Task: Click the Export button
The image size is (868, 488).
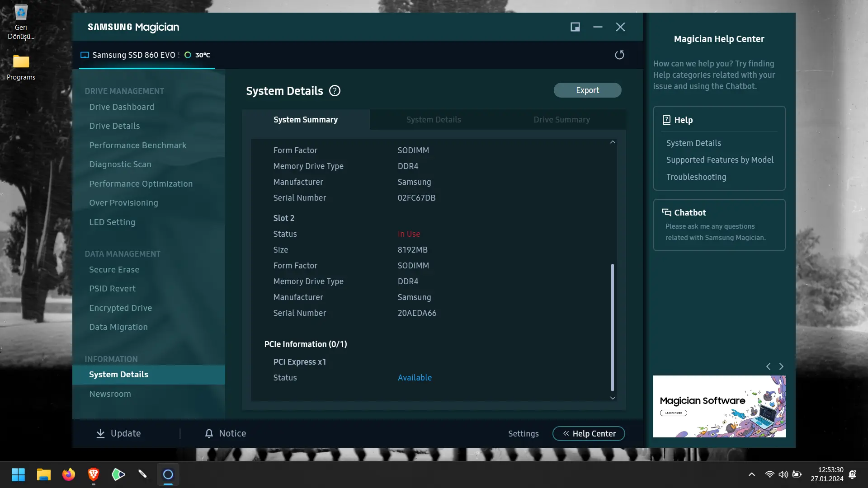Action: coord(588,90)
